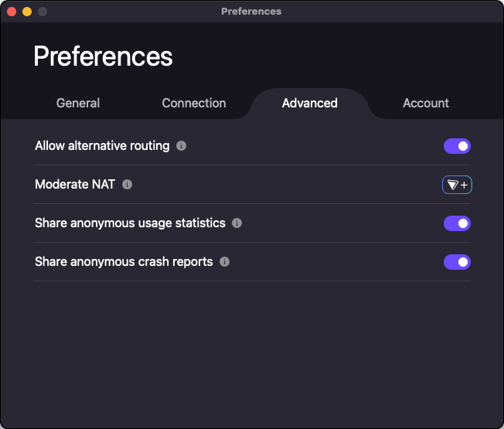Click the Preferences window title bar text
The width and height of the screenshot is (504, 429).
pyautogui.click(x=251, y=12)
